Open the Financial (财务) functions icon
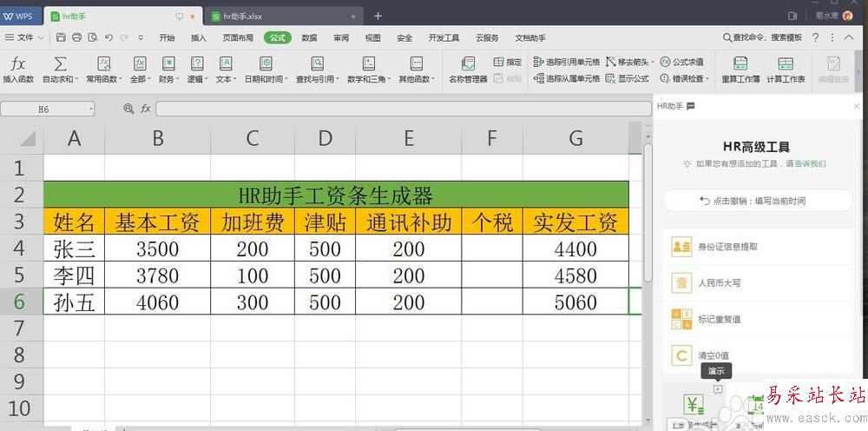 tap(168, 63)
